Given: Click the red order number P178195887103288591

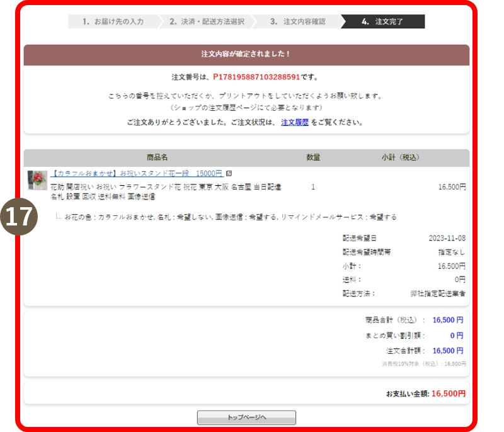Looking at the screenshot, I should pos(256,77).
